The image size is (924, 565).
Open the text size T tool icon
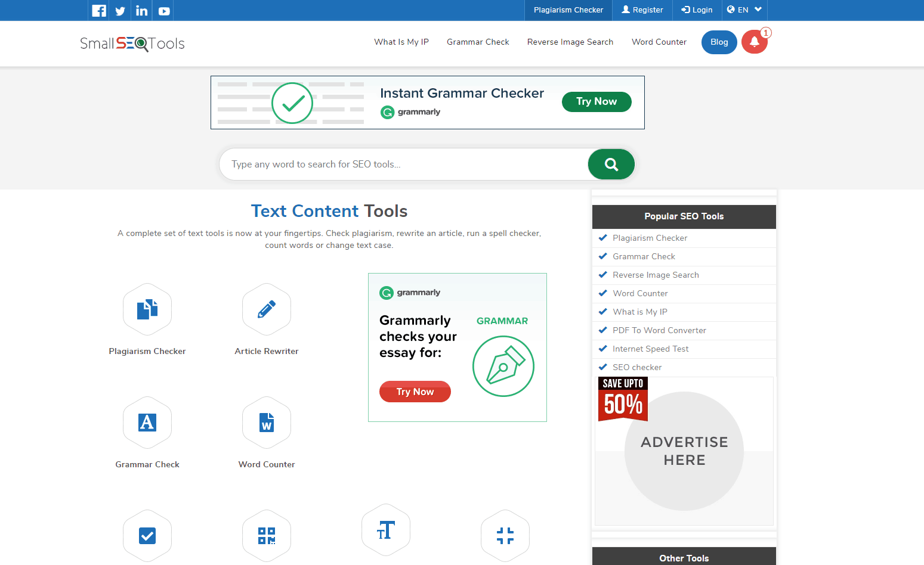click(386, 530)
